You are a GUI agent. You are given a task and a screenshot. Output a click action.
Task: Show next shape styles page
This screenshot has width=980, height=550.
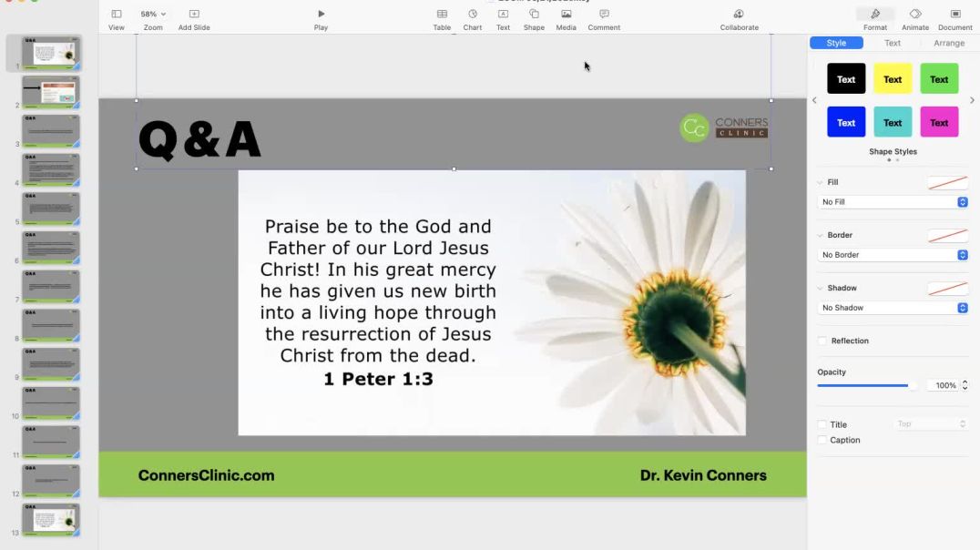coord(972,100)
